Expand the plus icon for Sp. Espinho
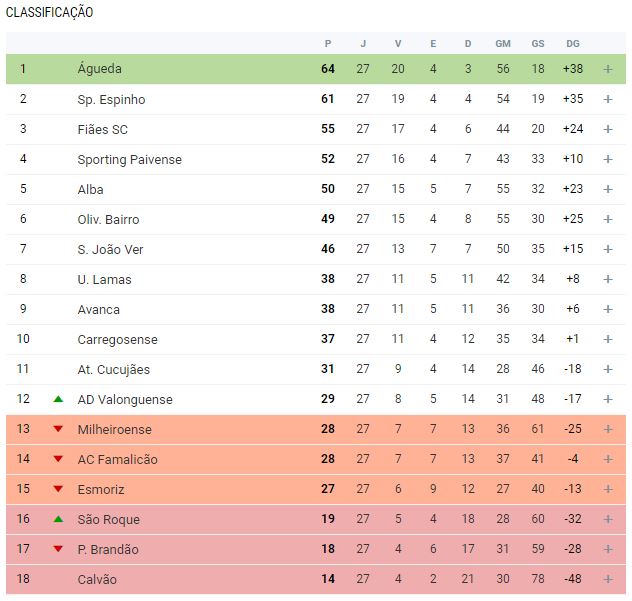The height and width of the screenshot is (601, 632). pyautogui.click(x=608, y=99)
